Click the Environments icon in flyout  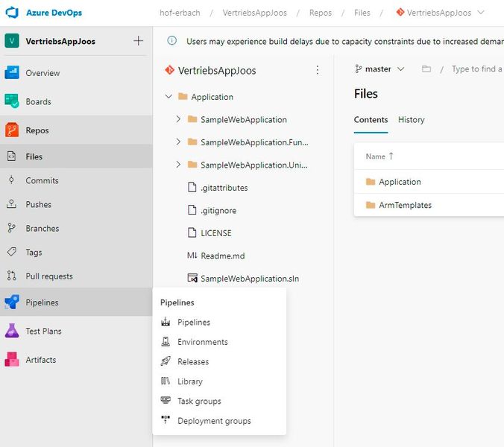166,341
